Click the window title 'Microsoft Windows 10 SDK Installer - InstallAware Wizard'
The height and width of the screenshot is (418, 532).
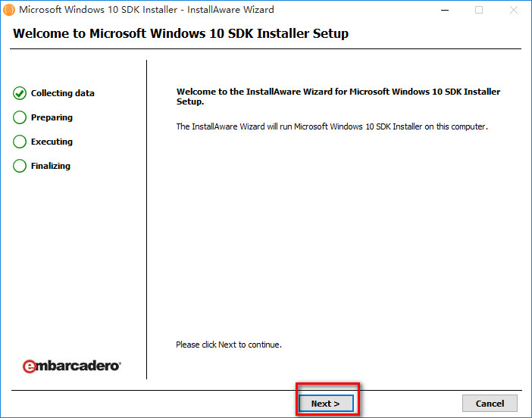(146, 10)
